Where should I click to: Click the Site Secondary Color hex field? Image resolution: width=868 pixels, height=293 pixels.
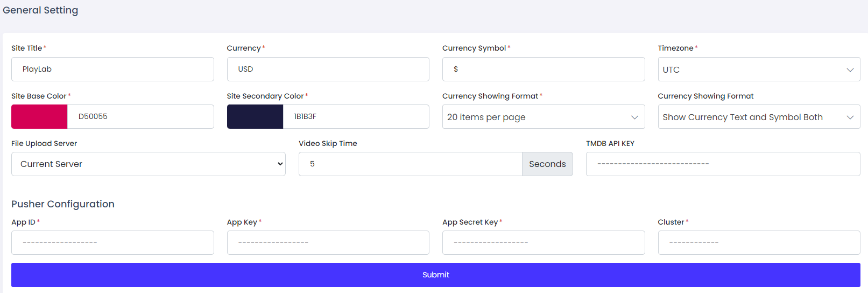(x=355, y=117)
